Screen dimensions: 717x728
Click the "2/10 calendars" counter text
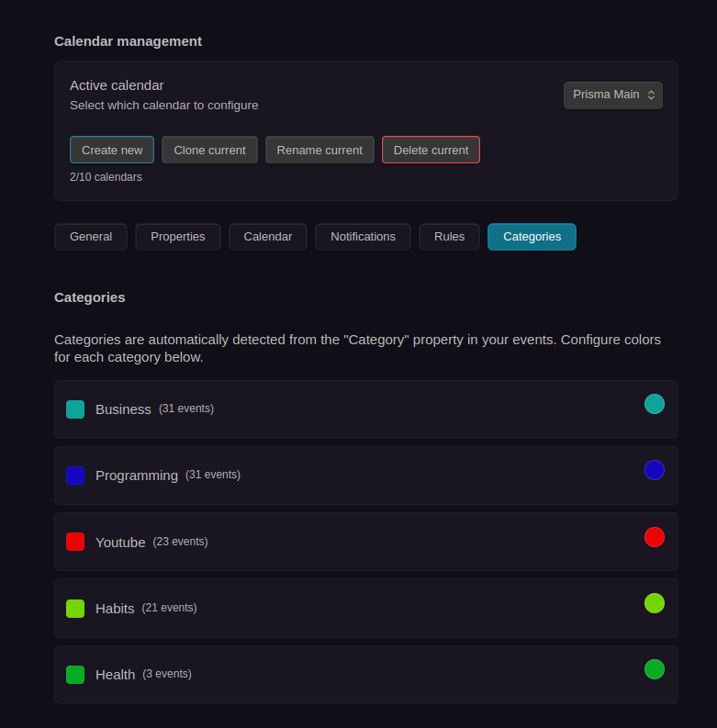tap(106, 177)
